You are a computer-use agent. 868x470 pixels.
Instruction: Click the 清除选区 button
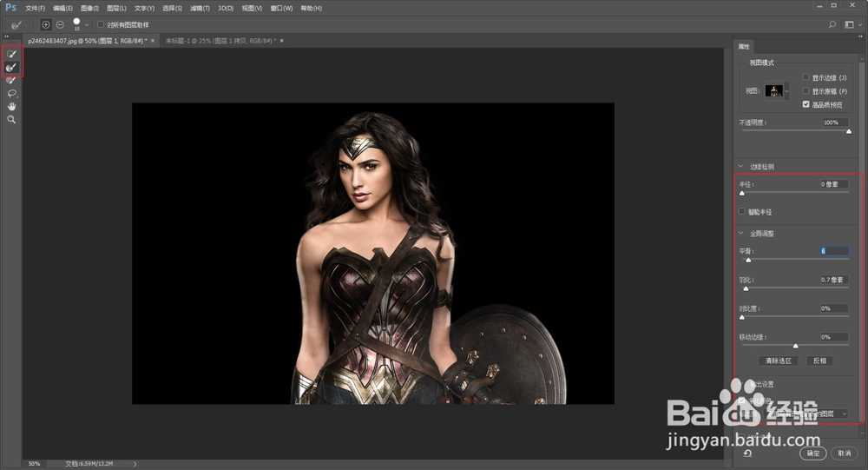pyautogui.click(x=779, y=361)
